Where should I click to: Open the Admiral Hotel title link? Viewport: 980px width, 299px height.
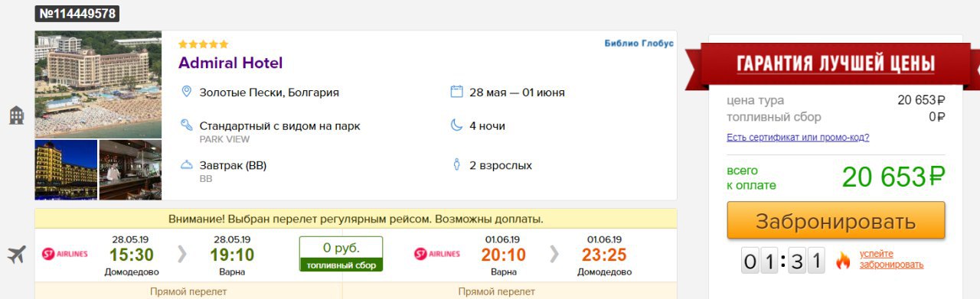pos(230,63)
